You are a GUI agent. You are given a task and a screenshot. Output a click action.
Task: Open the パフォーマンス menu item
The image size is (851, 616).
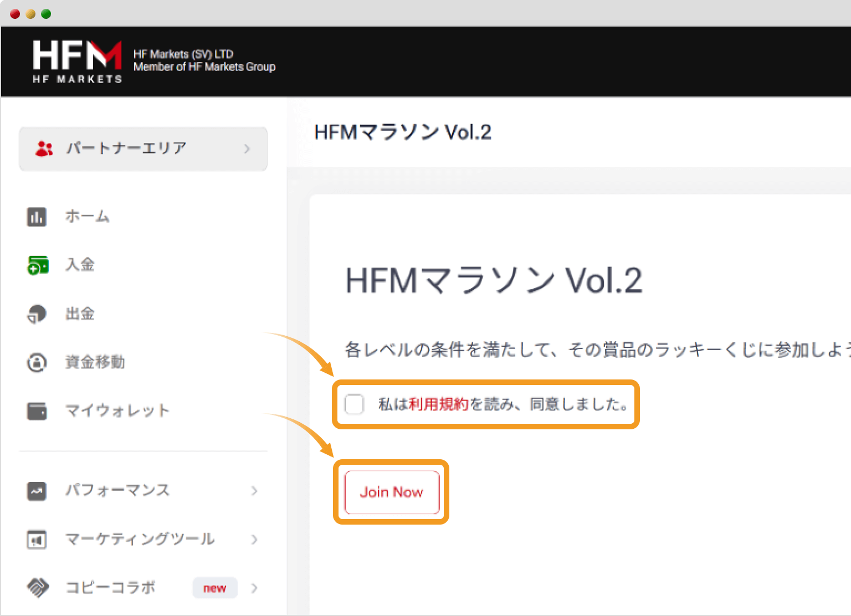117,490
